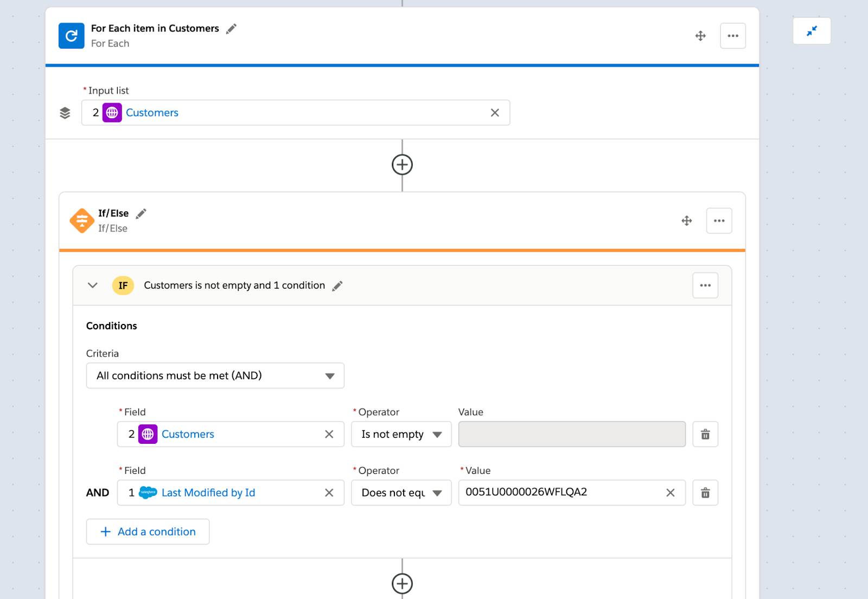Click the move handle on the For Each step
Image resolution: width=868 pixels, height=599 pixels.
[700, 36]
